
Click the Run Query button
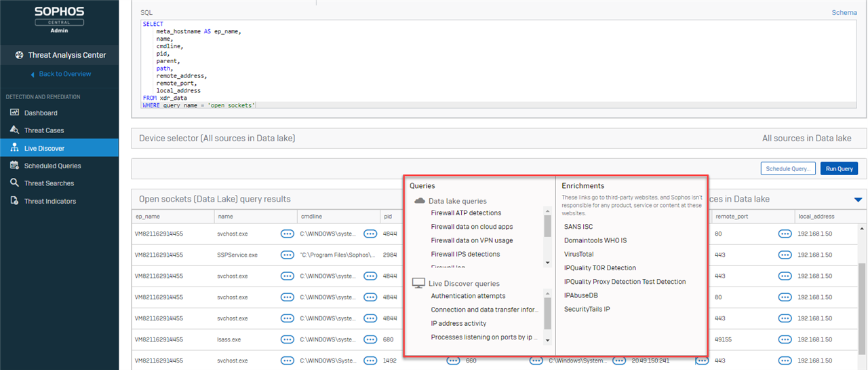coord(839,168)
